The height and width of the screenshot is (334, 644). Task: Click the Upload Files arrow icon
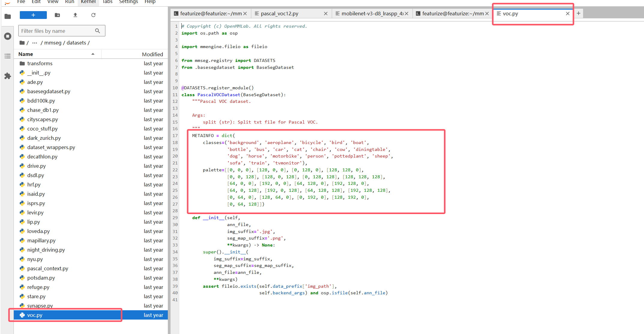pos(75,15)
